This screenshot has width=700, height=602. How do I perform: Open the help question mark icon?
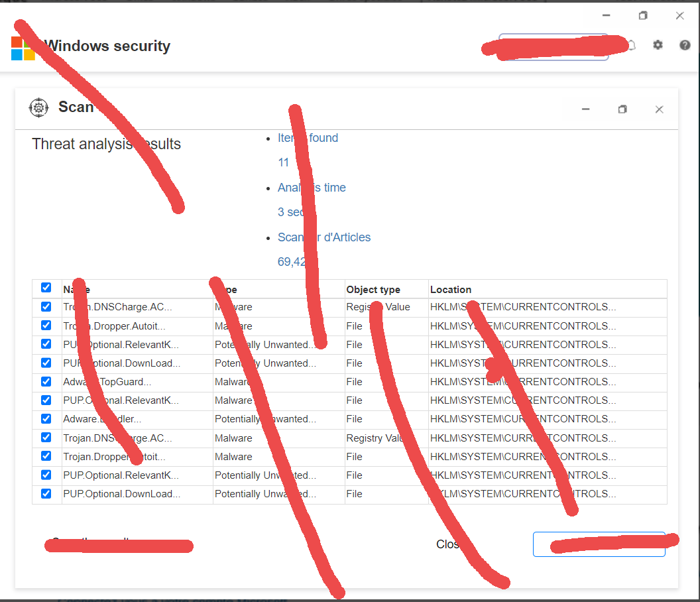click(x=685, y=44)
